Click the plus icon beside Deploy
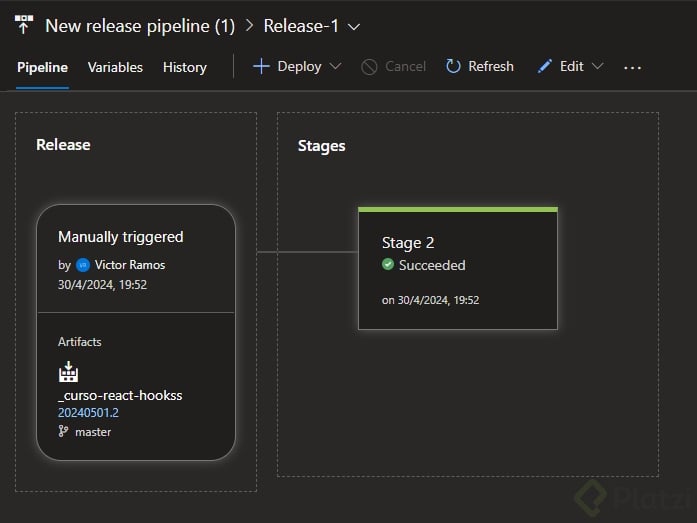 261,66
